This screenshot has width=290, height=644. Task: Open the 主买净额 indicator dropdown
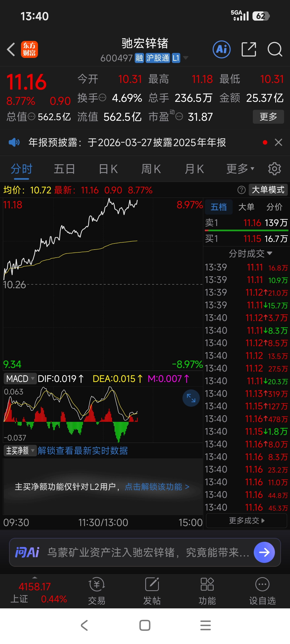pos(20,451)
